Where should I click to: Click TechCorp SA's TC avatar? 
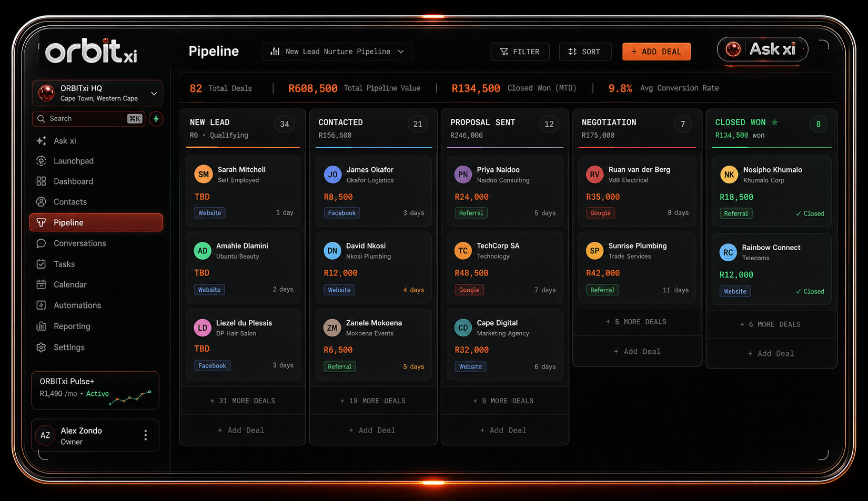463,251
